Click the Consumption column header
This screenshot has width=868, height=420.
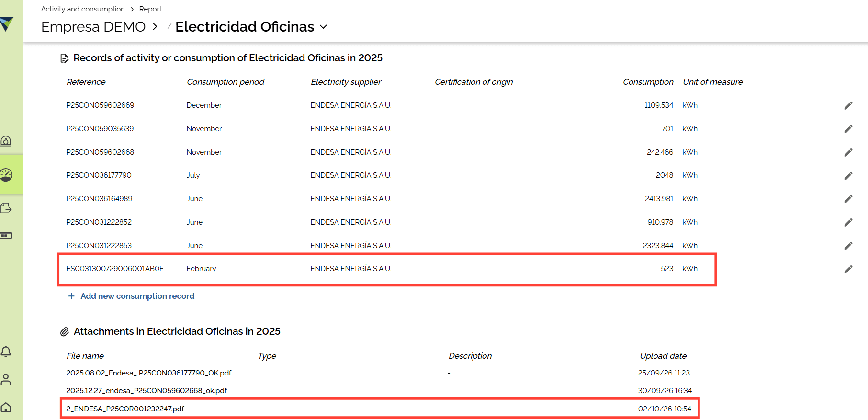648,82
